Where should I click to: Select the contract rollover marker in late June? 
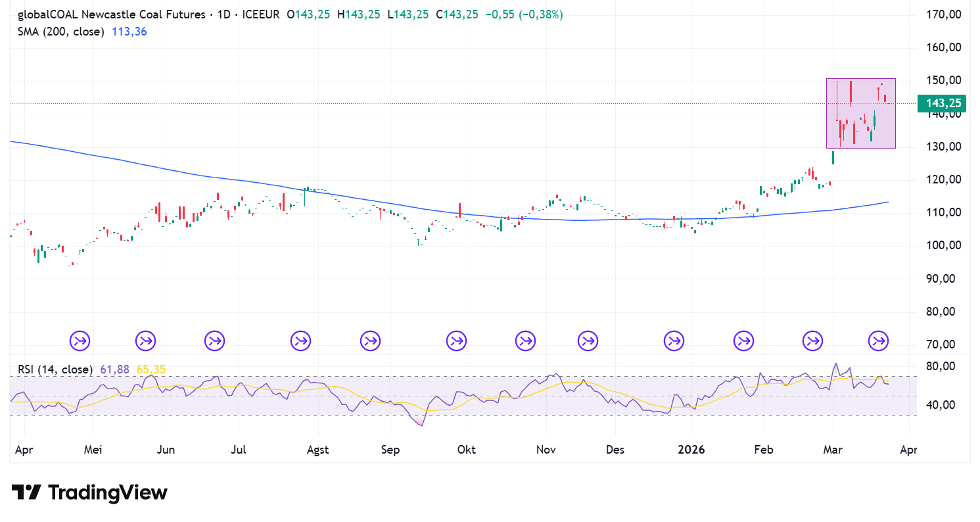tap(214, 341)
